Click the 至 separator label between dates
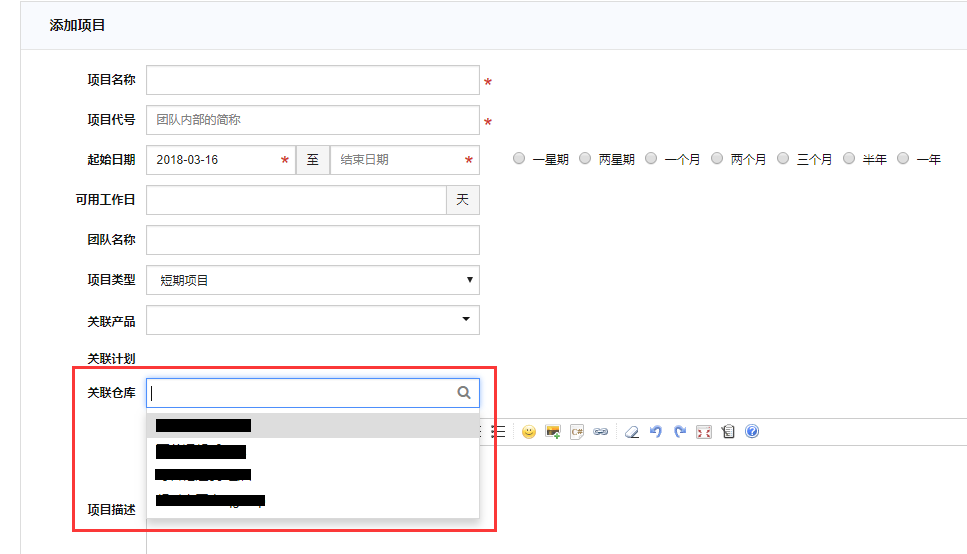The width and height of the screenshot is (967, 554). click(x=313, y=160)
